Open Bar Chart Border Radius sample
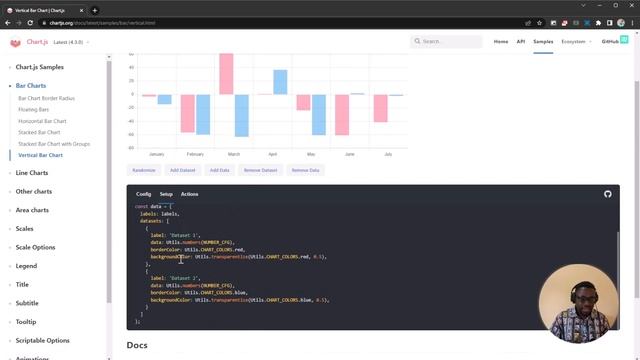Screen dimensions: 640x360 pos(47,98)
